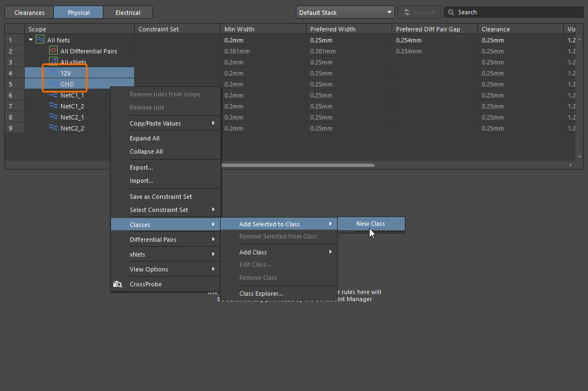Screen dimensions: 588x391
Task: Click the All Differential Pairs icon
Action: [53, 51]
